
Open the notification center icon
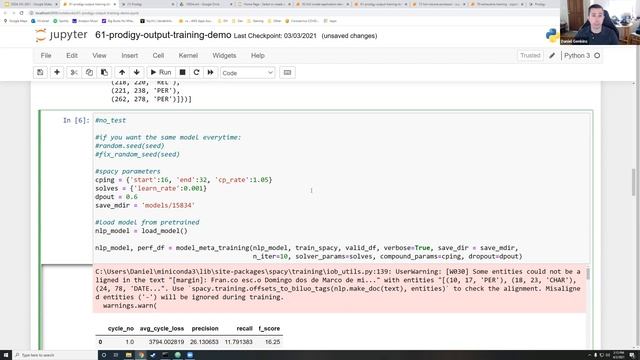632,355
